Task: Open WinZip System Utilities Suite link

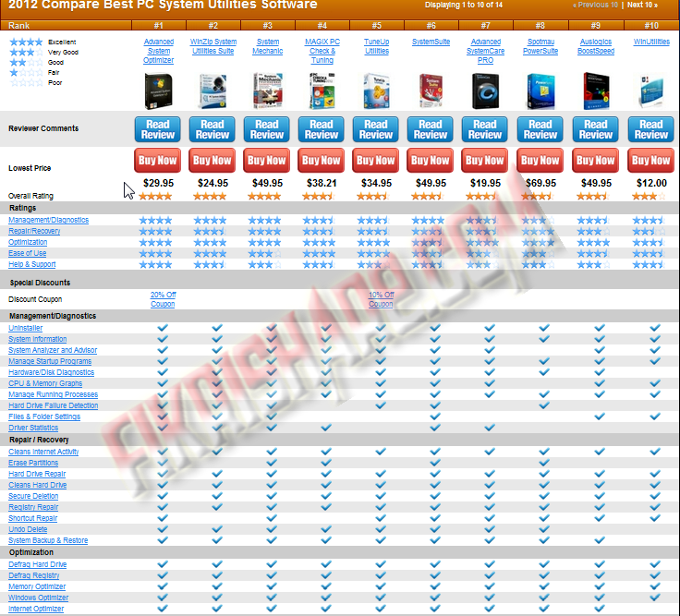Action: click(x=212, y=46)
